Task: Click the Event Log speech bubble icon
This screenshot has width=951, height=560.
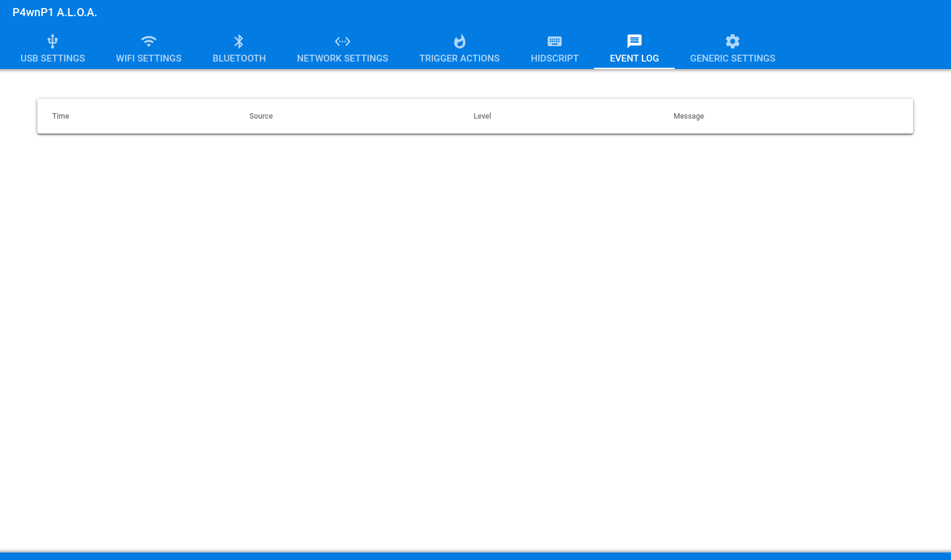Action: 634,41
